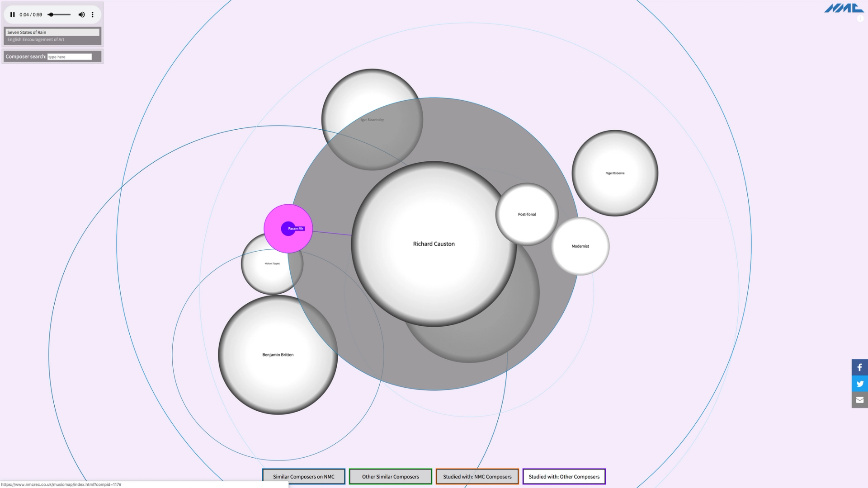Pause the audio playback
Screen dimensions: 868x488
point(13,14)
